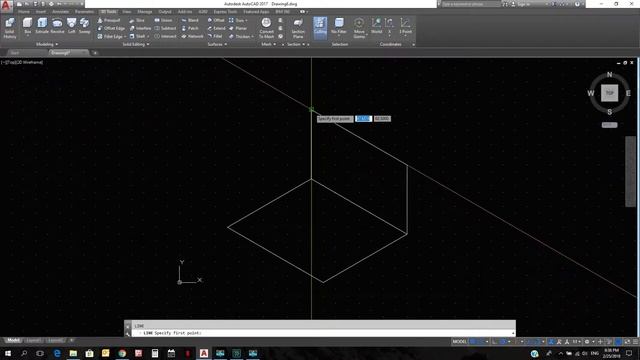
Task: Click the Solid History tool
Action: (x=9, y=28)
